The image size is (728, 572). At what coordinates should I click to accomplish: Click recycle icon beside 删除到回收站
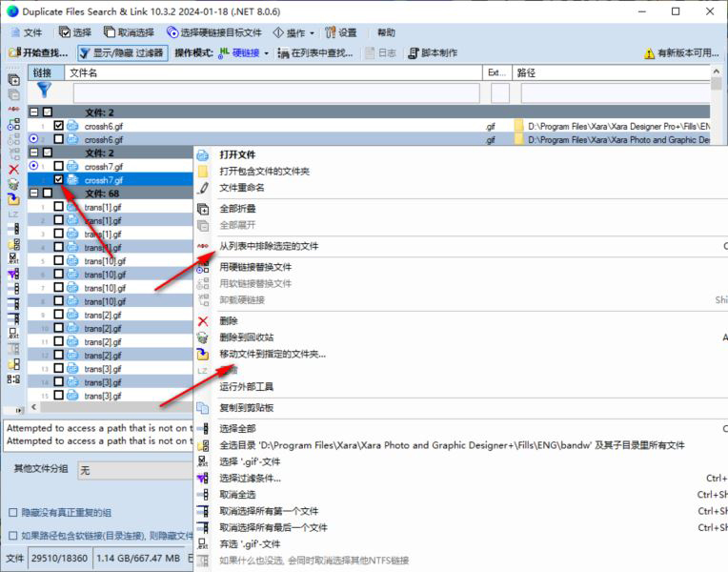[203, 337]
